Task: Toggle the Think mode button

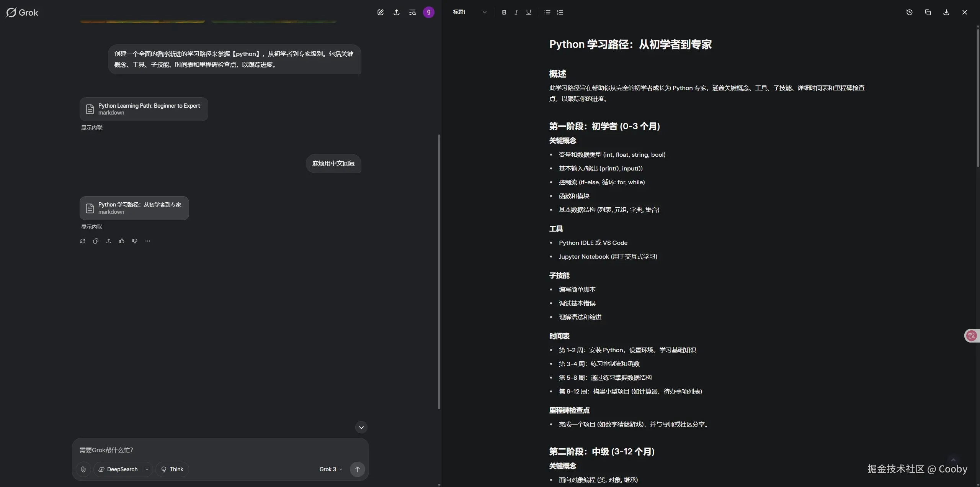Action: tap(172, 469)
